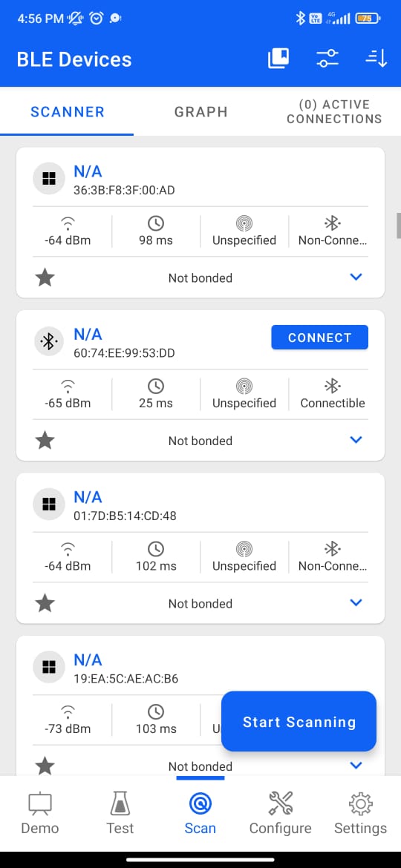Screen dimensions: 401x868
Task: Switch to the GRAPH tab
Action: click(201, 112)
